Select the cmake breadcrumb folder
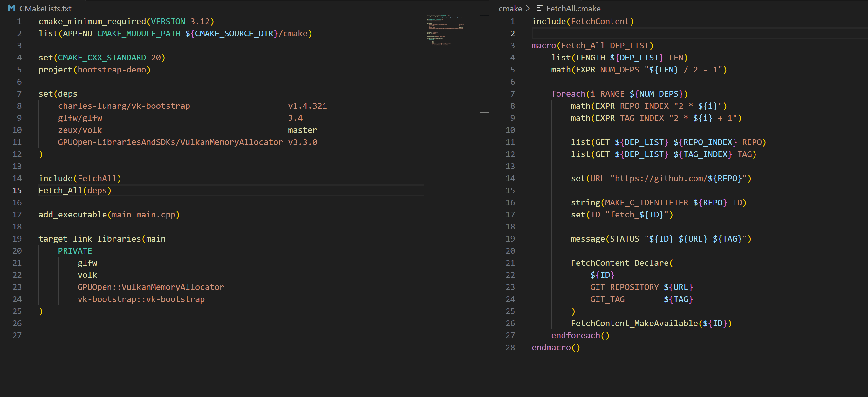This screenshot has height=397, width=868. click(x=510, y=9)
